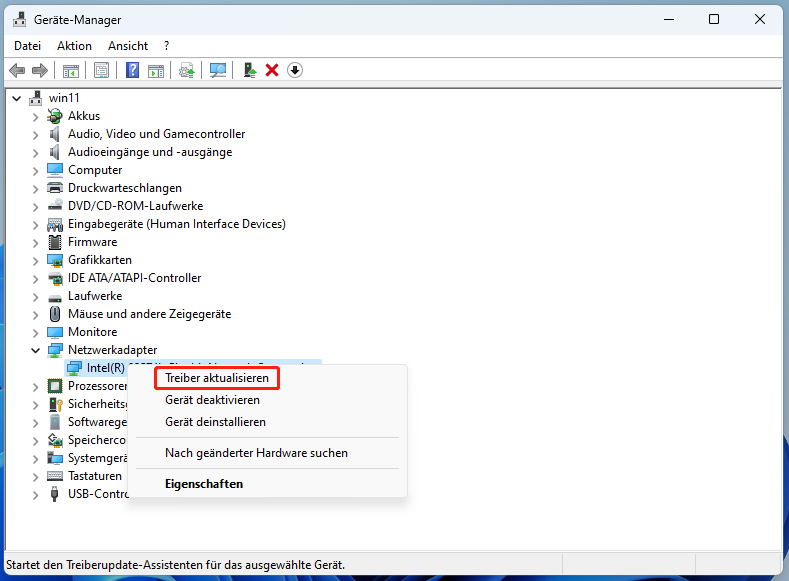
Task: Click the USB-Controller plug icon
Action: pyautogui.click(x=54, y=494)
